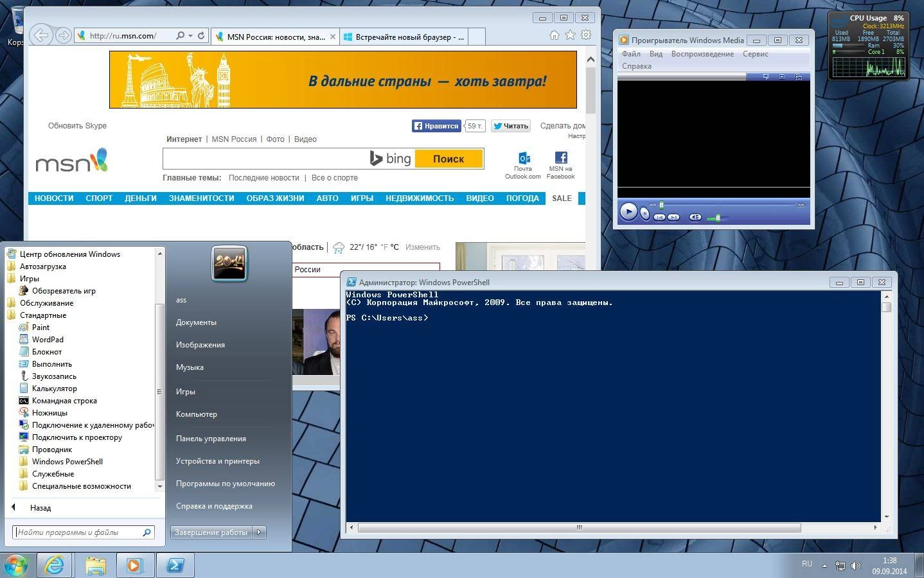The height and width of the screenshot is (578, 924).
Task: Open Файл menu in Media Player
Action: pyautogui.click(x=631, y=54)
